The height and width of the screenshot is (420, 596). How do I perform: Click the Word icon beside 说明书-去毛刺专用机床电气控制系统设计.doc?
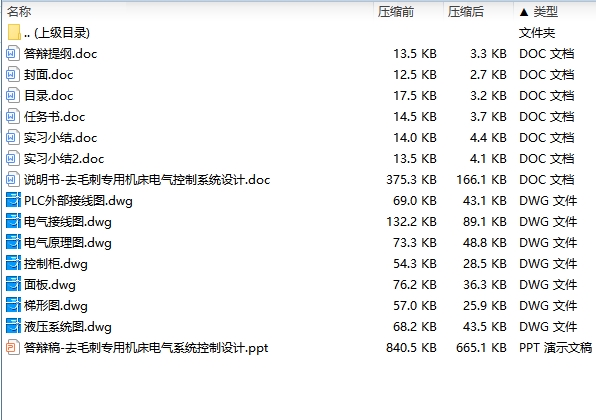pyautogui.click(x=12, y=179)
